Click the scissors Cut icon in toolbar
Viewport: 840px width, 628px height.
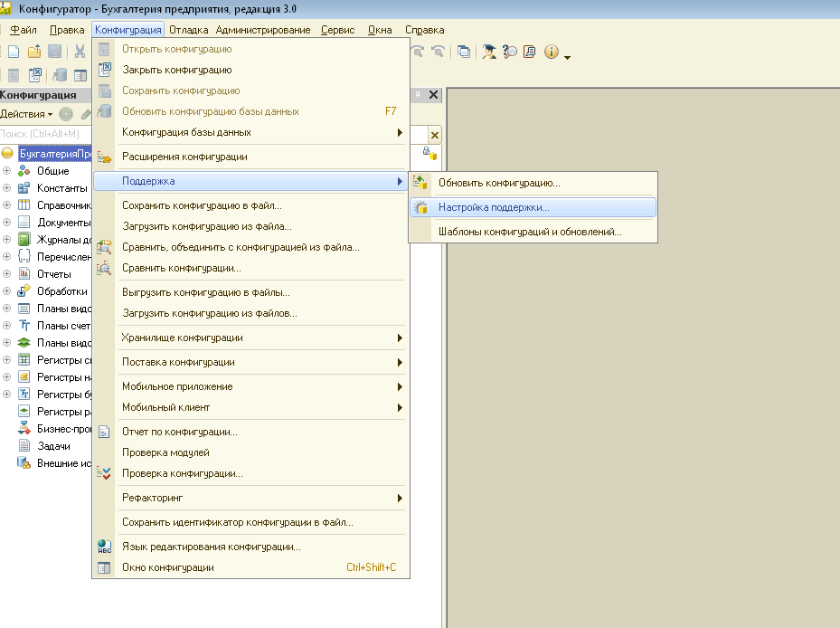80,52
